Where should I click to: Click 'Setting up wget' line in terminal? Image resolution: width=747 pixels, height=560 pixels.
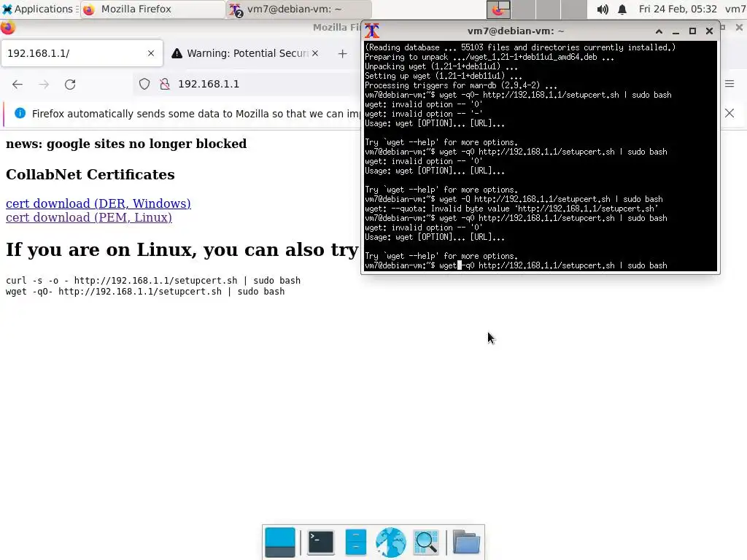click(x=443, y=76)
